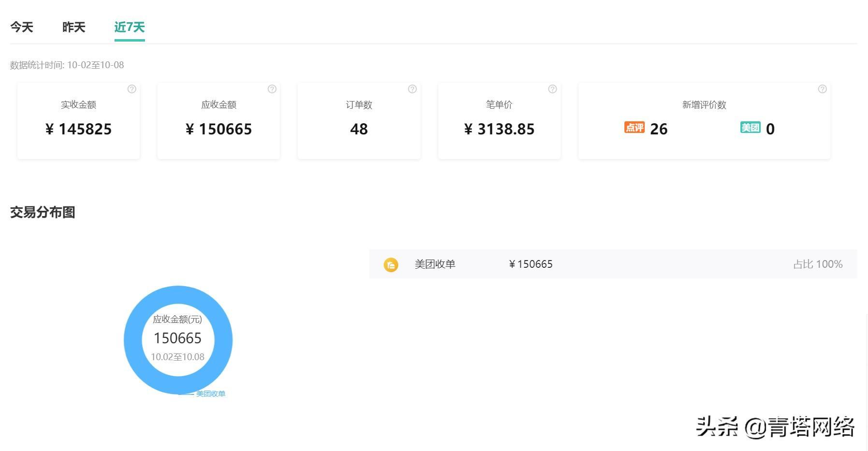Click help icon on 实收金额 card
This screenshot has height=451, width=868.
(131, 89)
